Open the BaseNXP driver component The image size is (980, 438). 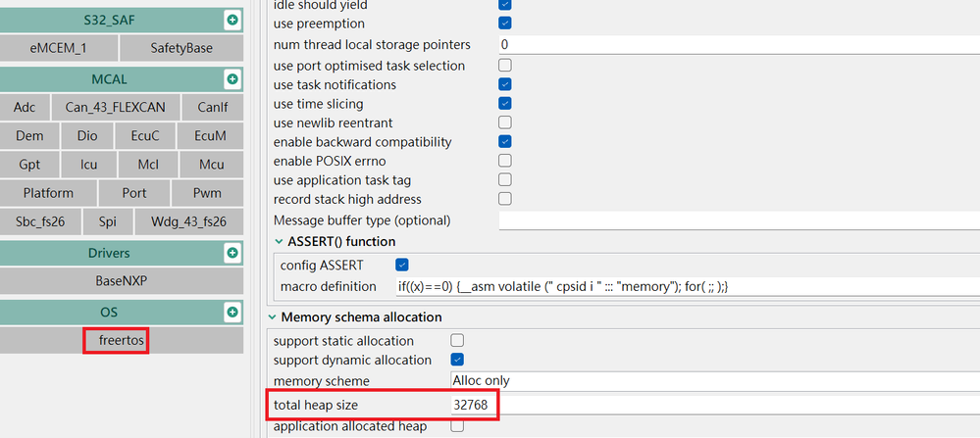(122, 281)
